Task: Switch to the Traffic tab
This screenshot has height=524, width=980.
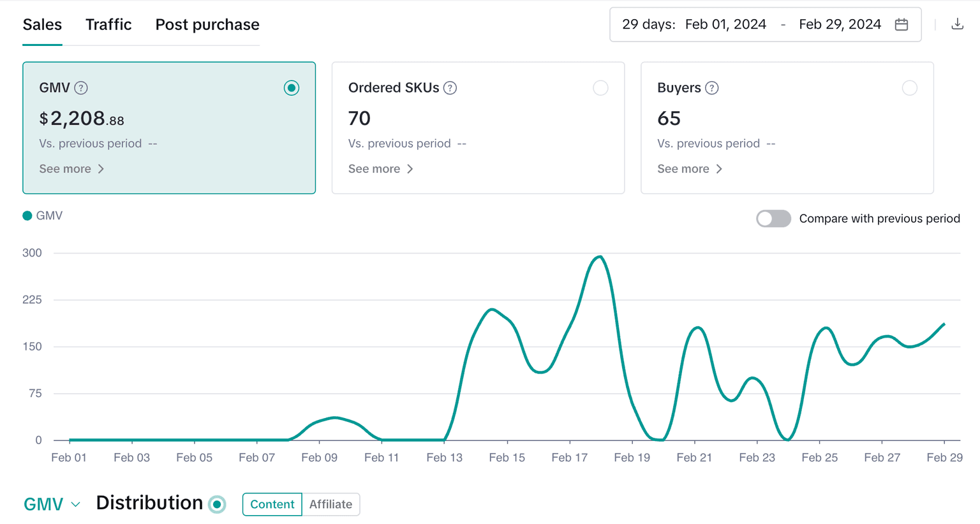Action: coord(108,24)
